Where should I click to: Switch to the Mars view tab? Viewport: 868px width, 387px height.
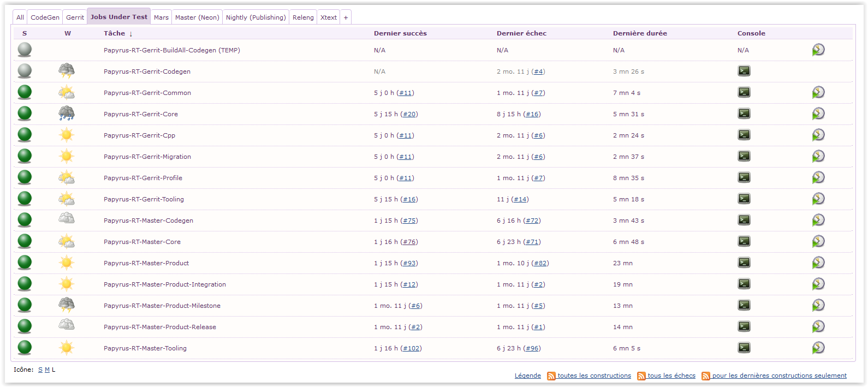(x=161, y=17)
